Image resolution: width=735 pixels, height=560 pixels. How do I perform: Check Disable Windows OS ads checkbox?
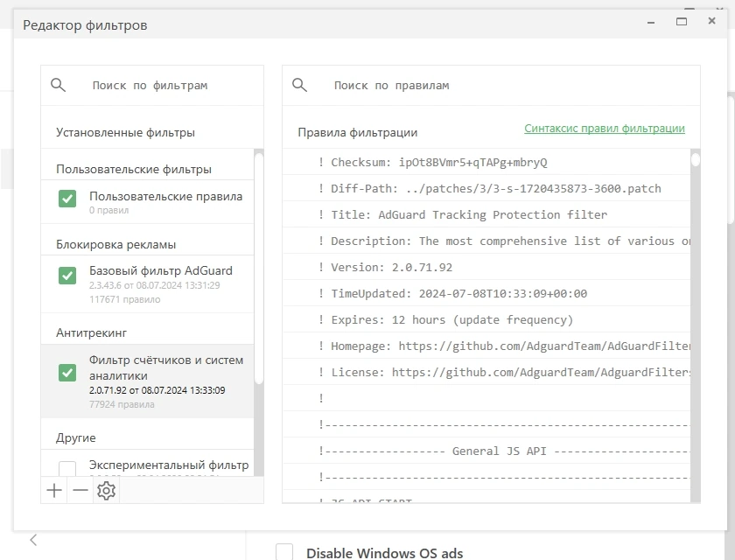[x=284, y=552]
